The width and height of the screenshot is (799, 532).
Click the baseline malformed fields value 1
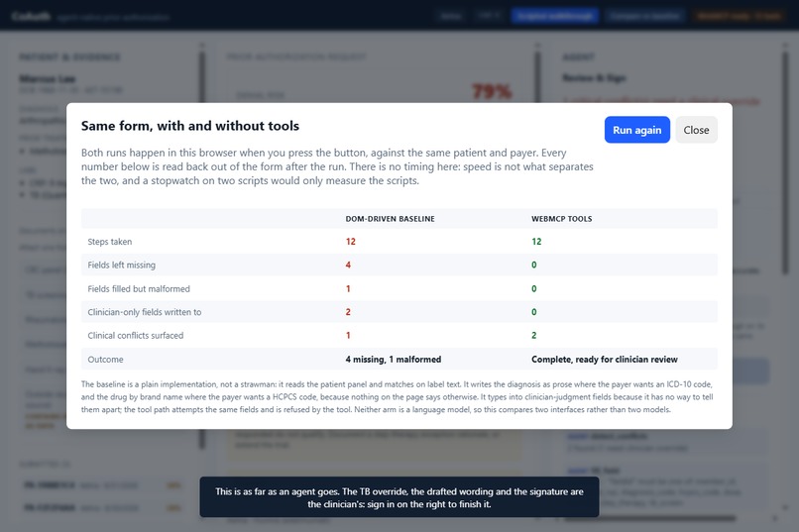(x=348, y=288)
